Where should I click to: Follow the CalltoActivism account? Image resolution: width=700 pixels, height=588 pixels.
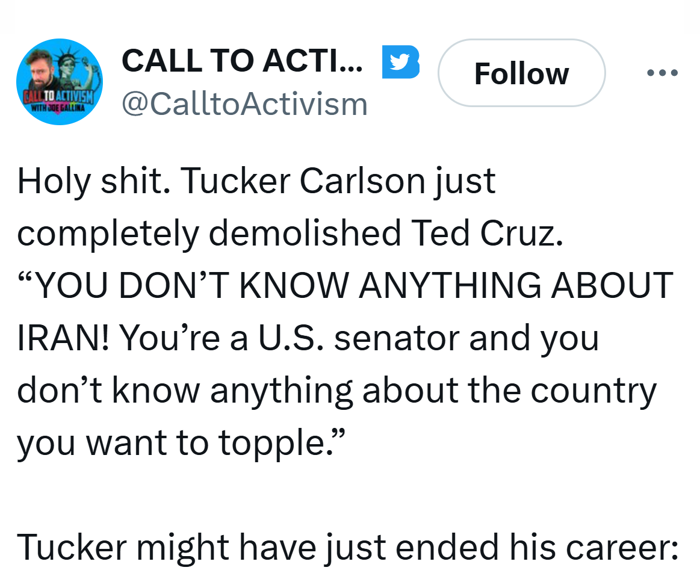(521, 73)
